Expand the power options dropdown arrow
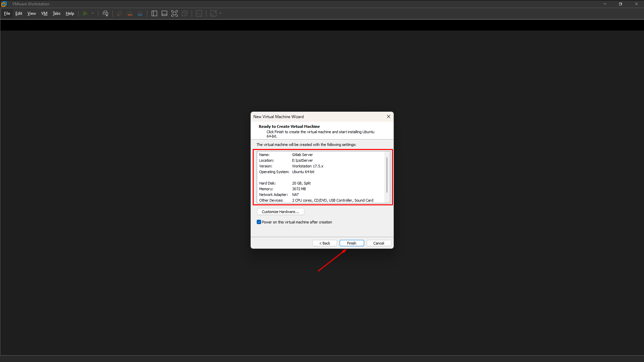 (x=93, y=13)
